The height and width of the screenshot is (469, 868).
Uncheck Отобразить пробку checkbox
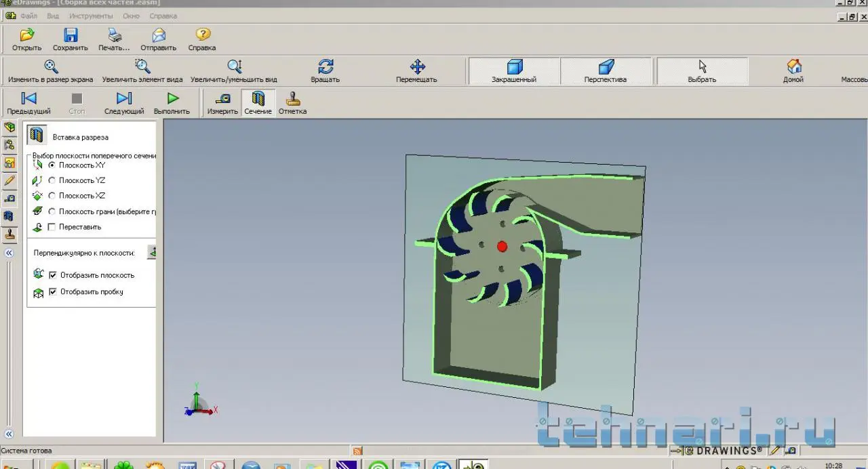[x=53, y=292]
